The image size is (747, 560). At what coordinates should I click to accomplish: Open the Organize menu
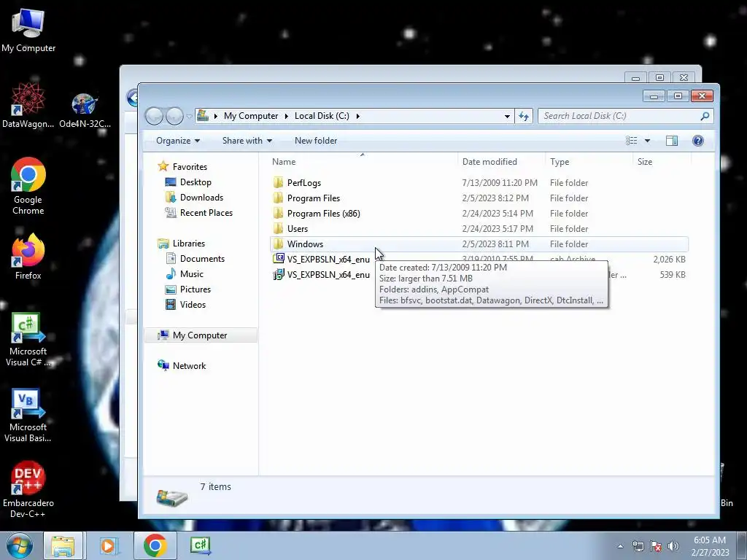tap(178, 141)
